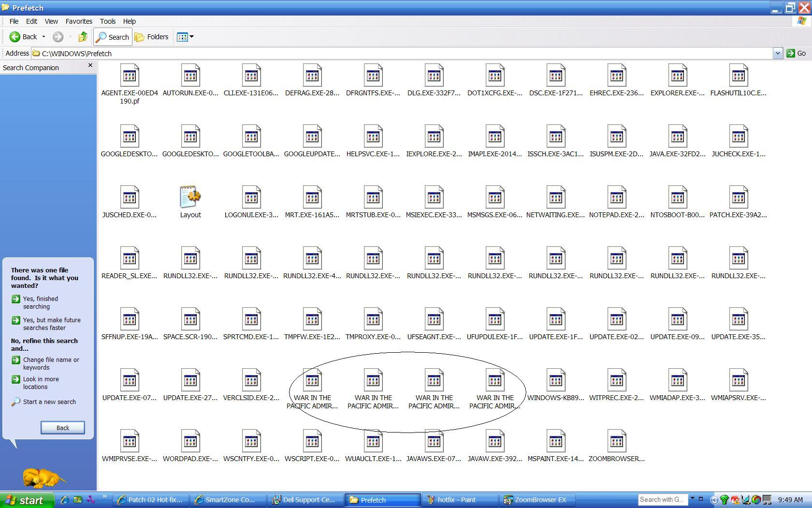Open the Back history dropdown arrow

point(43,37)
